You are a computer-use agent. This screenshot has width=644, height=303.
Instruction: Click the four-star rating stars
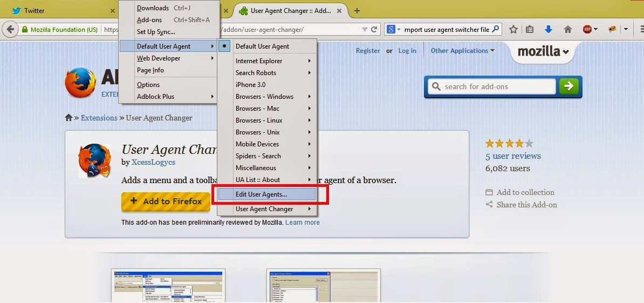[509, 144]
